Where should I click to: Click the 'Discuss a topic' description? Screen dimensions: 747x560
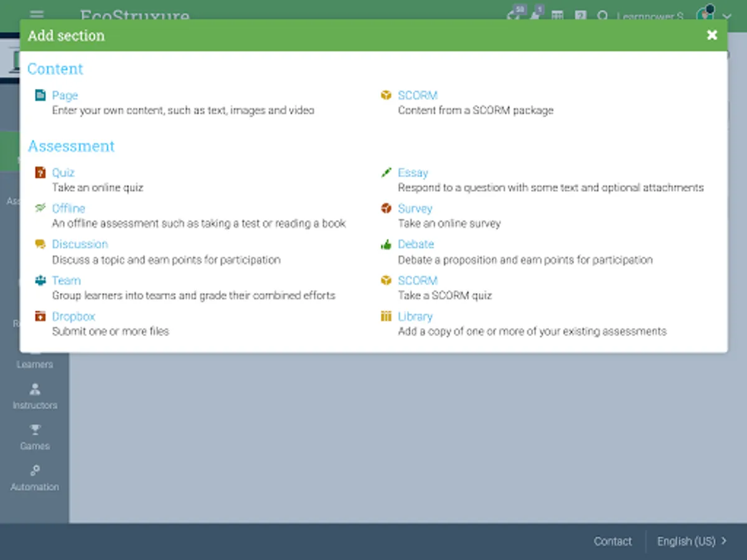coord(166,259)
